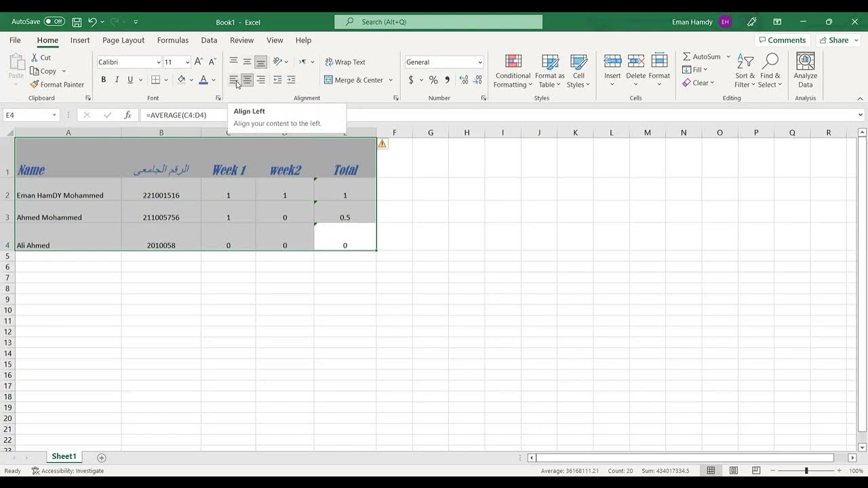
Task: Click the Undo arrow icon
Action: pyautogui.click(x=93, y=22)
